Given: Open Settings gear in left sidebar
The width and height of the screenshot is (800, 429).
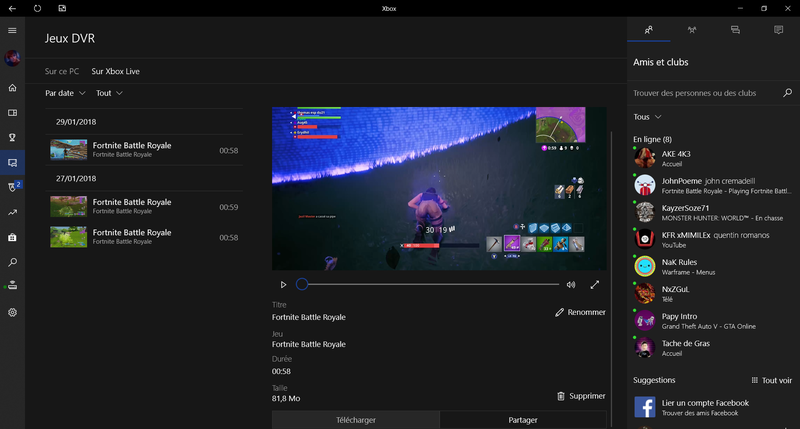Looking at the screenshot, I should [12, 312].
